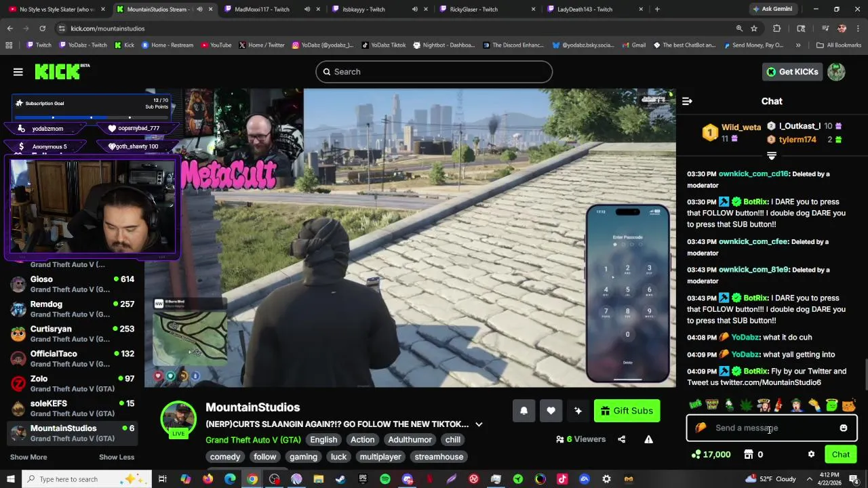
Task: Open the emoji picker in chat box
Action: [x=844, y=428]
